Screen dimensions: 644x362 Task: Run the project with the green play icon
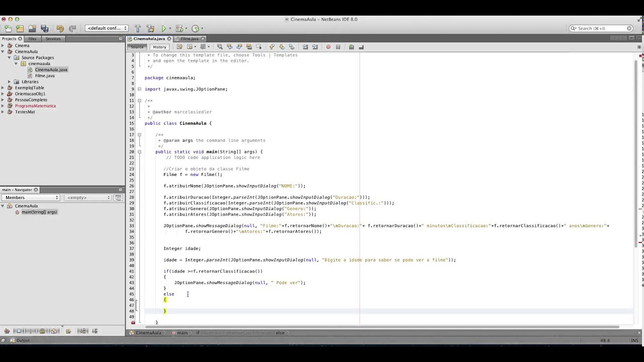[164, 28]
